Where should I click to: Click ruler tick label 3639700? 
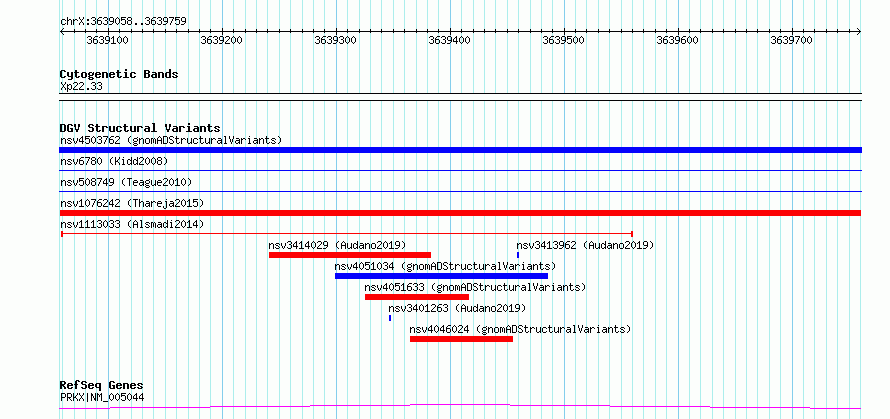792,40
